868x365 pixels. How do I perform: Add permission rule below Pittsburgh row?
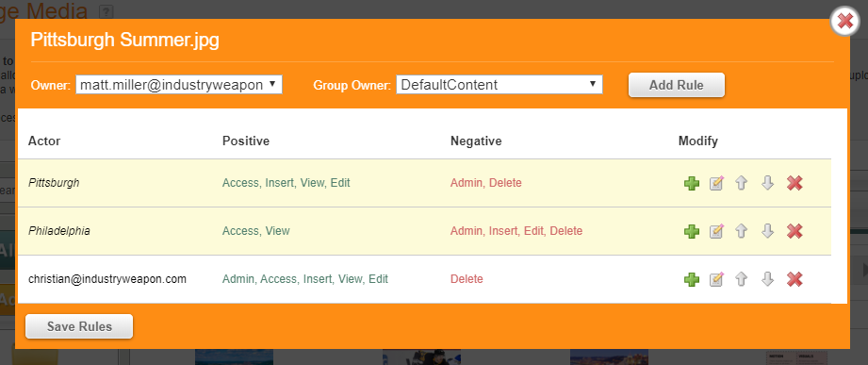pyautogui.click(x=692, y=183)
